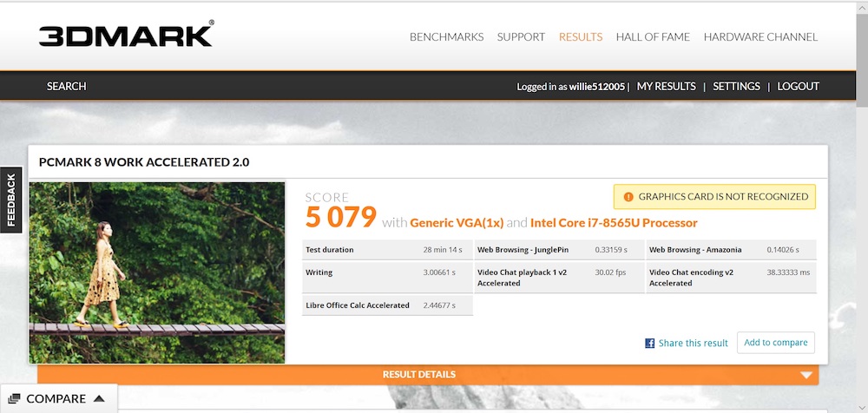This screenshot has height=413, width=868.
Task: Open the Support page
Action: [521, 37]
